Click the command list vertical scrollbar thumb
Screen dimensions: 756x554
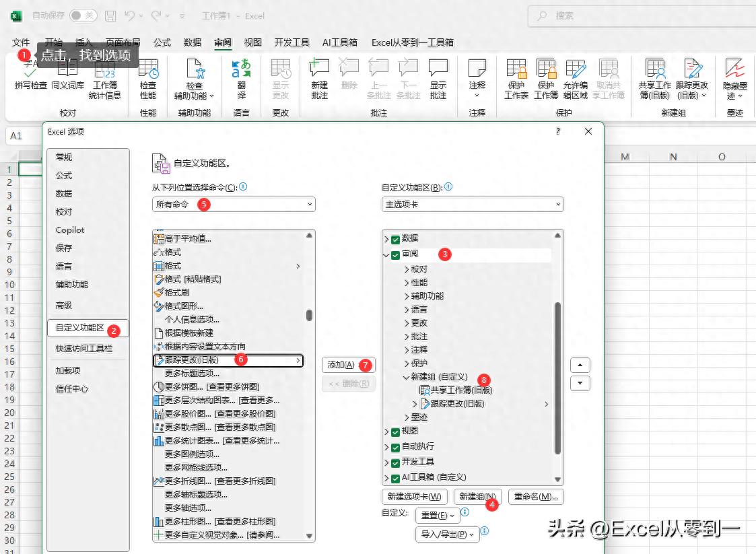coord(309,315)
